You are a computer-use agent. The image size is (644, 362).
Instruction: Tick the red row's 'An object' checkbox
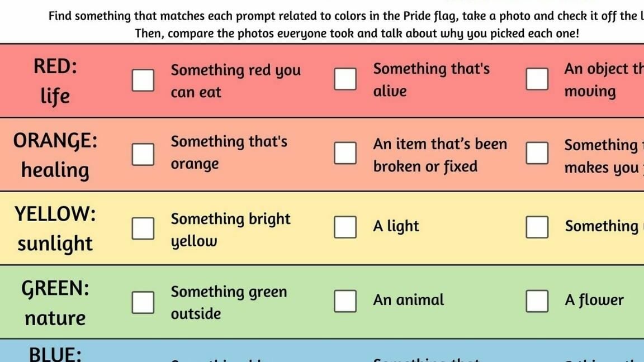coord(537,79)
